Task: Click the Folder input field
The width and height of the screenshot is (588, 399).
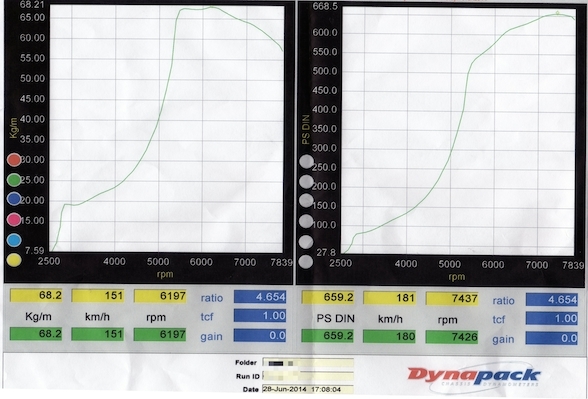Action: (308, 363)
